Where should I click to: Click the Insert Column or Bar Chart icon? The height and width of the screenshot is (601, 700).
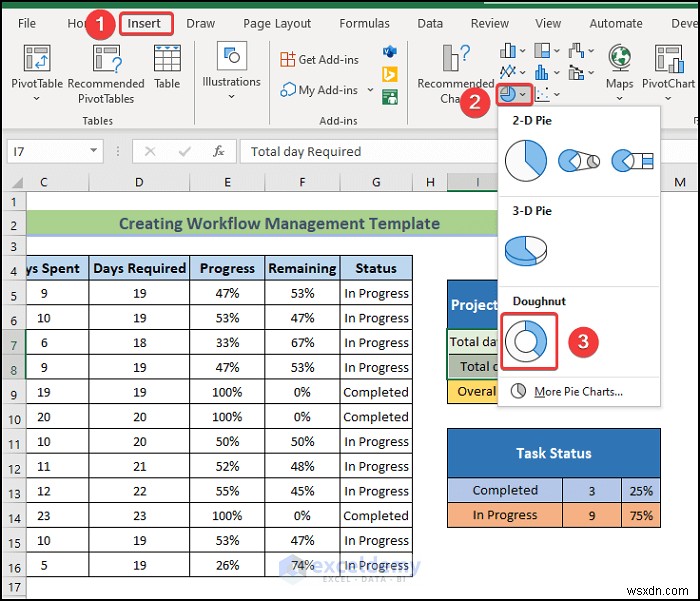coord(508,50)
